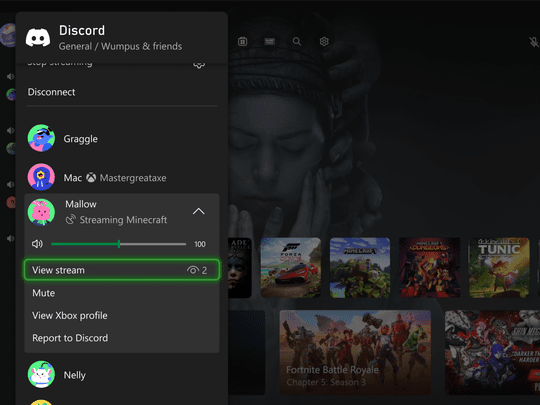Select View Xbox profile
The height and width of the screenshot is (405, 540).
(122, 315)
